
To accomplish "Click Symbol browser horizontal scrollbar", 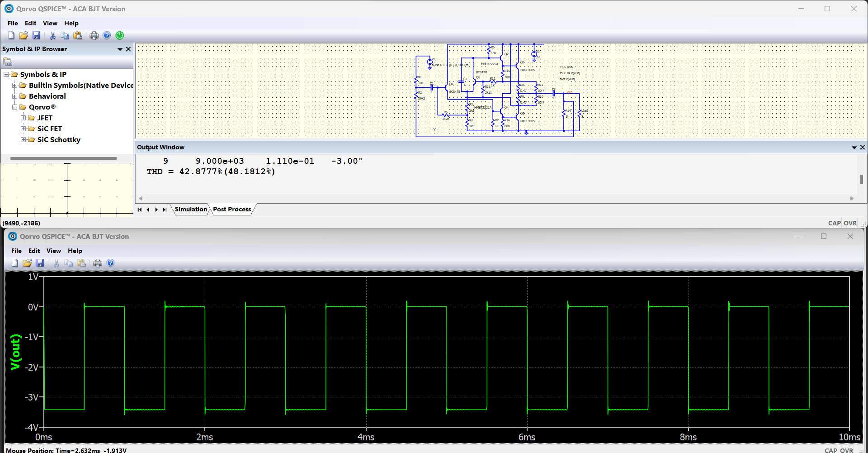I will click(x=63, y=158).
